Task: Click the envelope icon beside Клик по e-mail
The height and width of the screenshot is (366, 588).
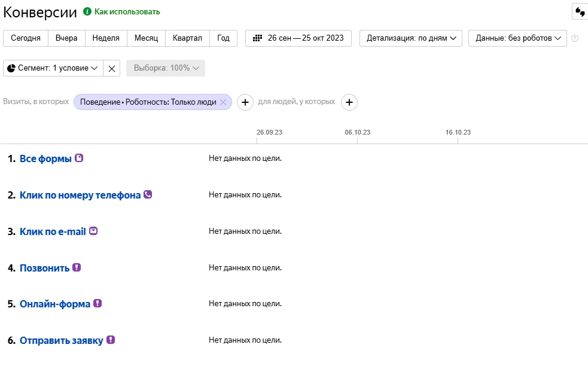Action: coord(93,231)
